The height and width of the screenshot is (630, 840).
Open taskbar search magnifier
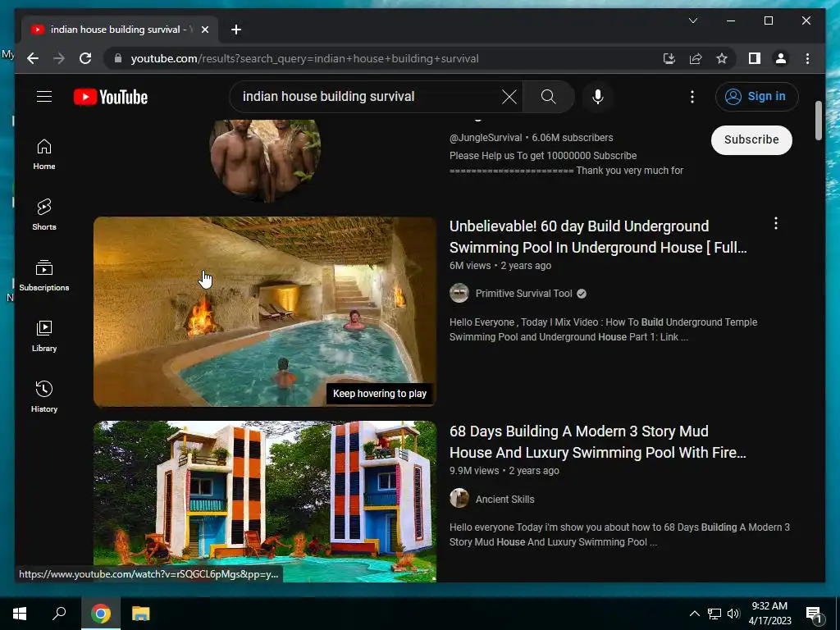[59, 614]
